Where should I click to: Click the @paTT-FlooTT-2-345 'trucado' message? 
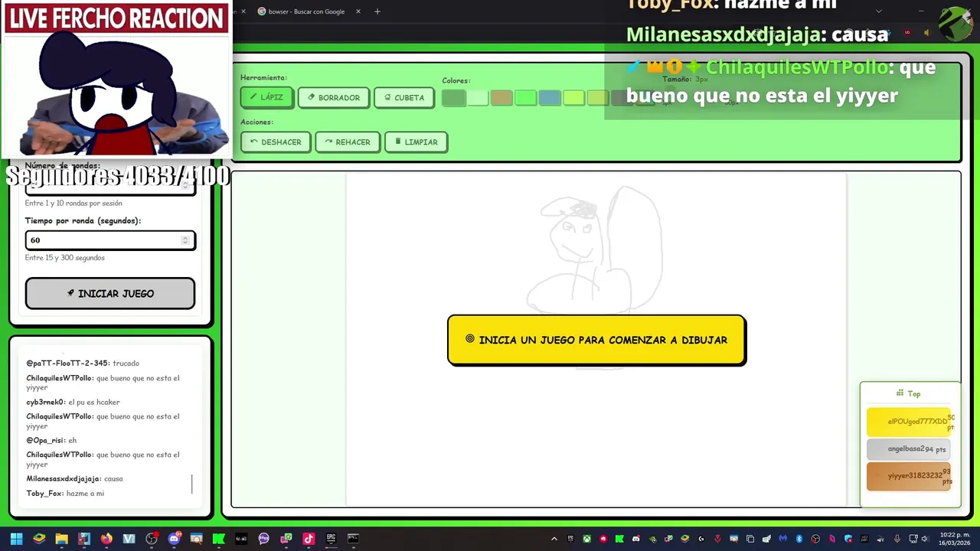[83, 363]
